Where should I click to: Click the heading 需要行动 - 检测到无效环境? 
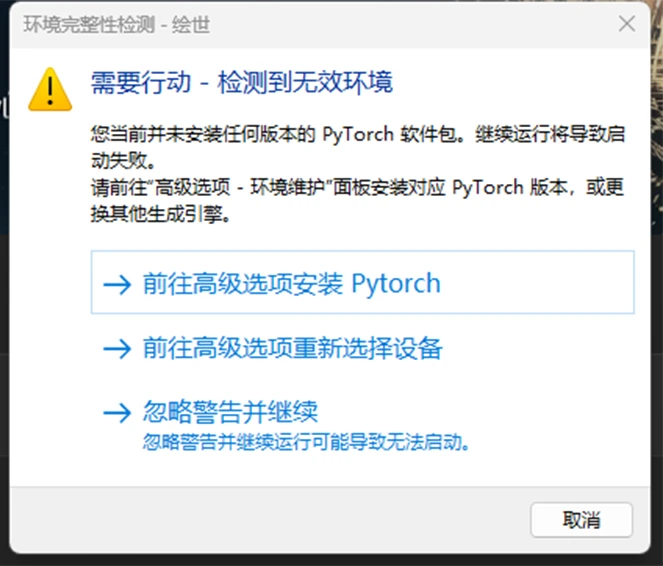(x=242, y=82)
